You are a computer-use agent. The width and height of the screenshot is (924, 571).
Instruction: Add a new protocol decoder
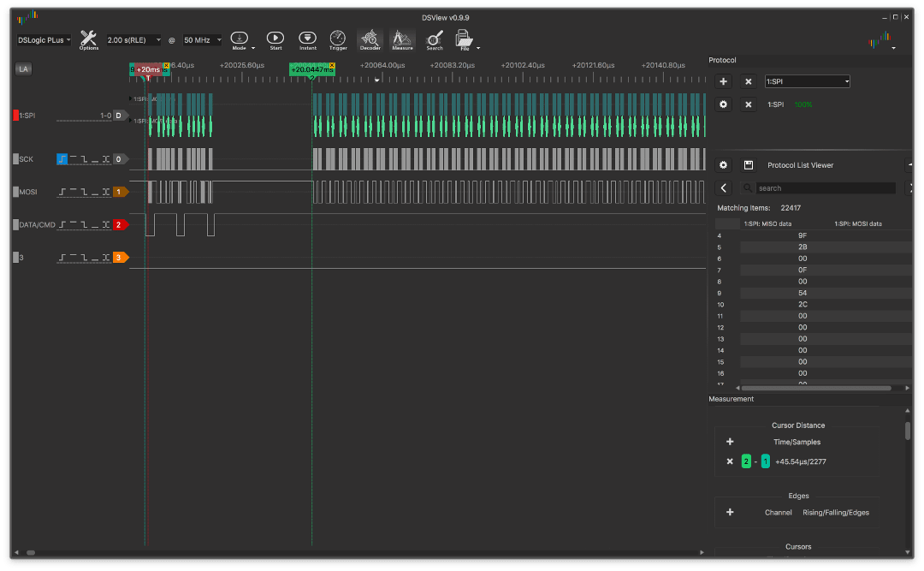[x=723, y=81]
